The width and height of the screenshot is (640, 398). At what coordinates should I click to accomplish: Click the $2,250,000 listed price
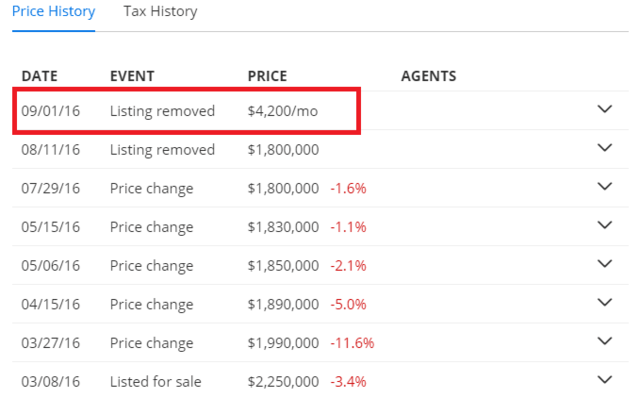283,382
